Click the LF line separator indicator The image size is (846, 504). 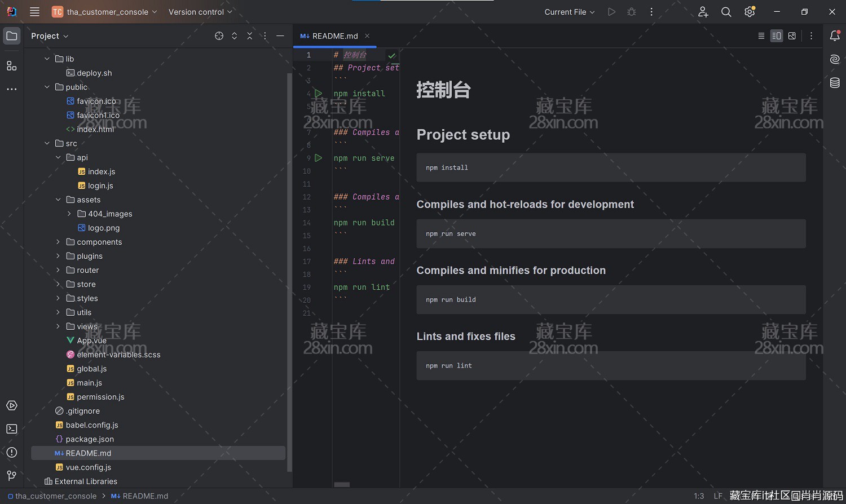click(x=718, y=496)
